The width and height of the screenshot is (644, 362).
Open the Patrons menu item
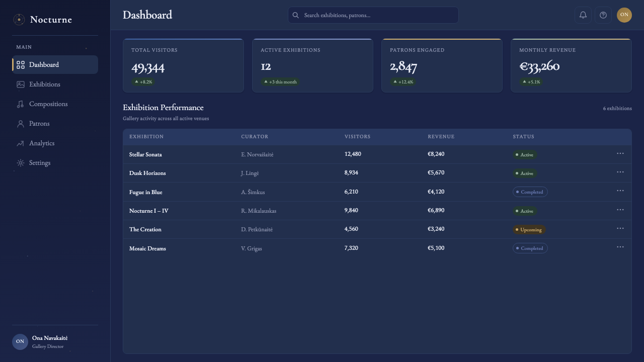(55, 124)
